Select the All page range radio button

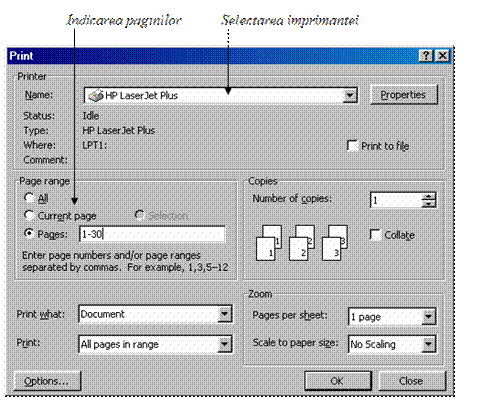[x=29, y=198]
